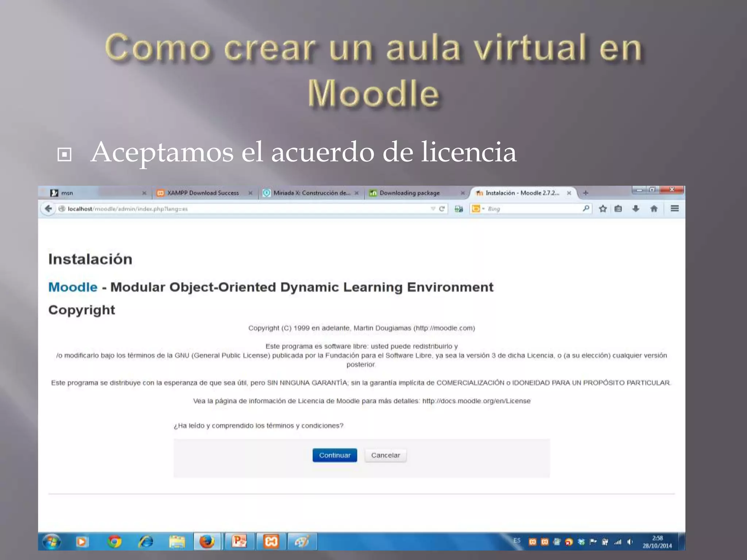Screen dimensions: 747x560
Task: Open the Paint taskbar icon
Action: pyautogui.click(x=302, y=542)
